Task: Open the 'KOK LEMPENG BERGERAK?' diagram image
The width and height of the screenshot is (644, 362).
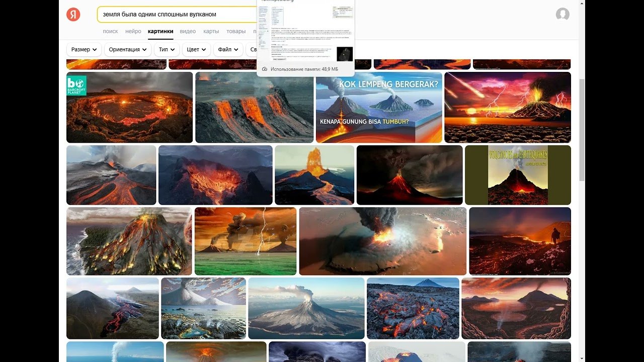Action: [379, 107]
